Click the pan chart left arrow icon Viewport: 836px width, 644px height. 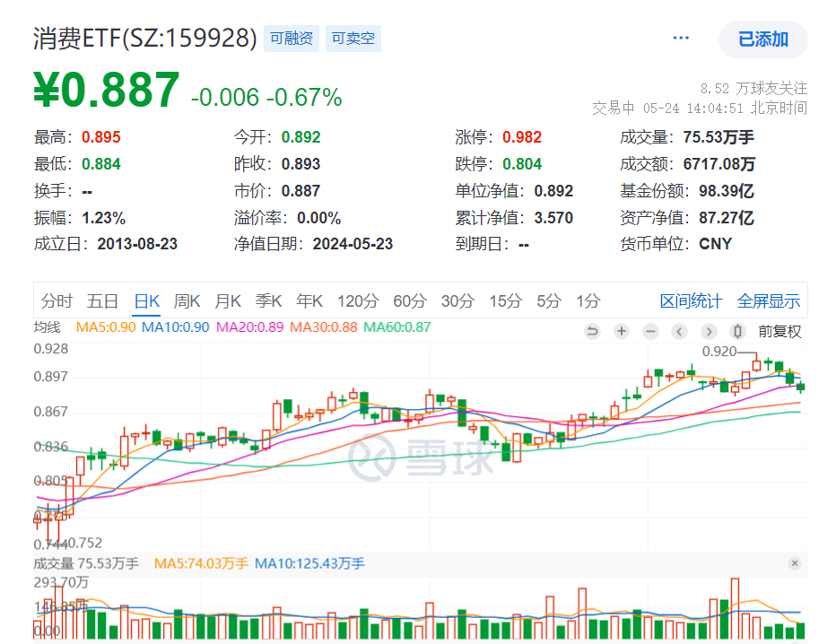tap(679, 331)
